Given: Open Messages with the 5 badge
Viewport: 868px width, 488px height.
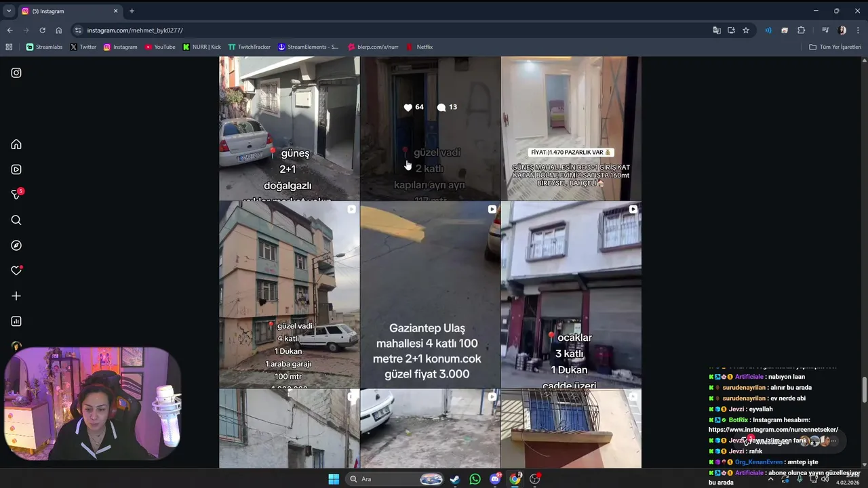Looking at the screenshot, I should click(16, 195).
